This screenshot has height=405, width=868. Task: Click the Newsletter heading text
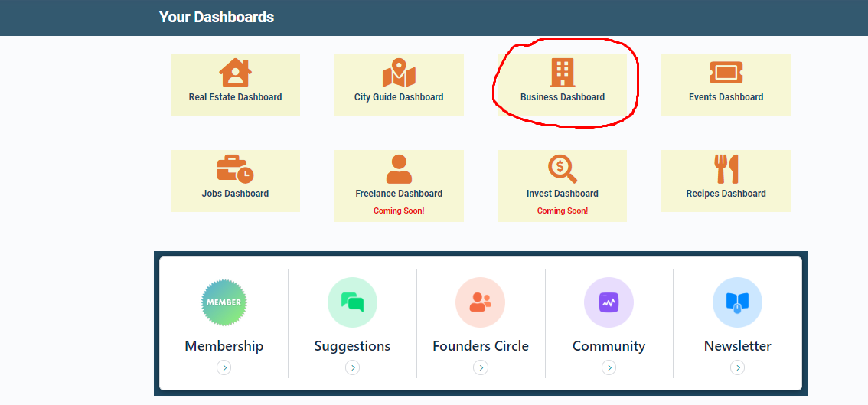[737, 346]
